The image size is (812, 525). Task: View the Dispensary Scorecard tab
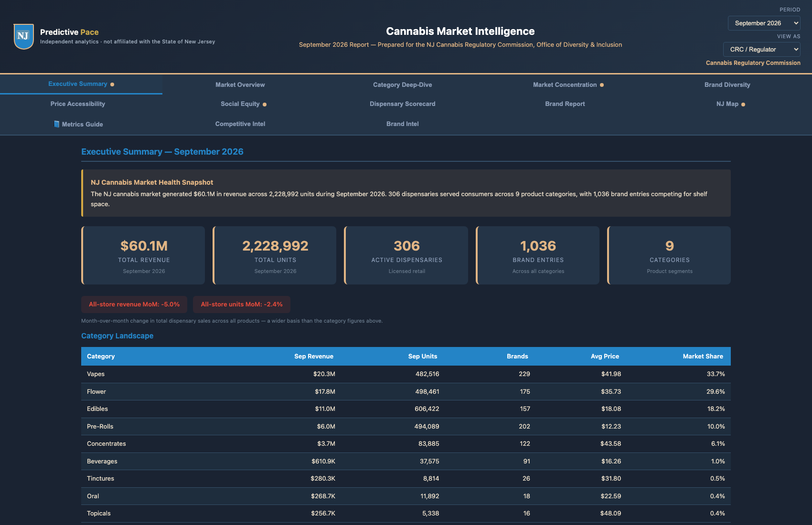click(x=402, y=104)
